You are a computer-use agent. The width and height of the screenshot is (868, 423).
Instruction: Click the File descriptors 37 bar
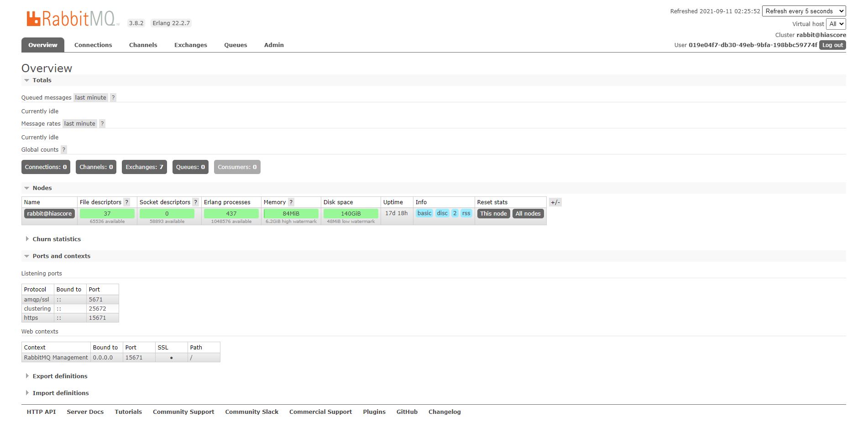pos(107,213)
